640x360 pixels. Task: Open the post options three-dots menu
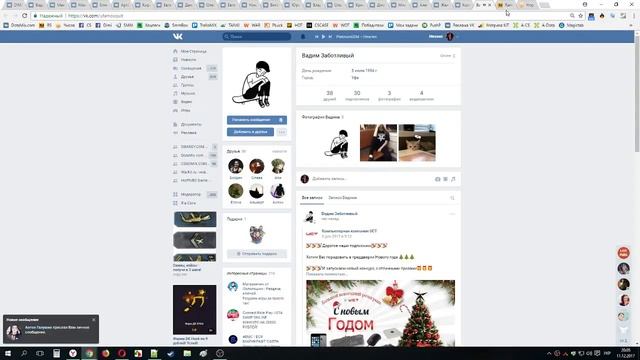(452, 214)
